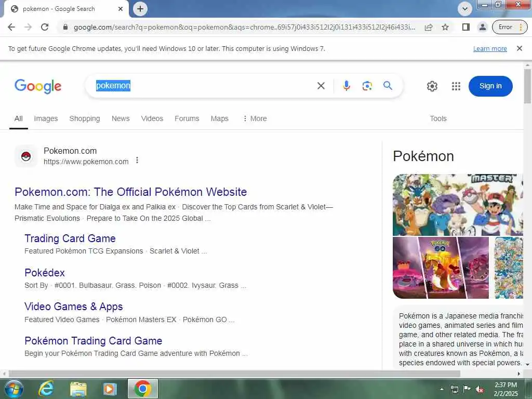Reload the current page
Image resolution: width=532 pixels, height=399 pixels.
pyautogui.click(x=45, y=27)
